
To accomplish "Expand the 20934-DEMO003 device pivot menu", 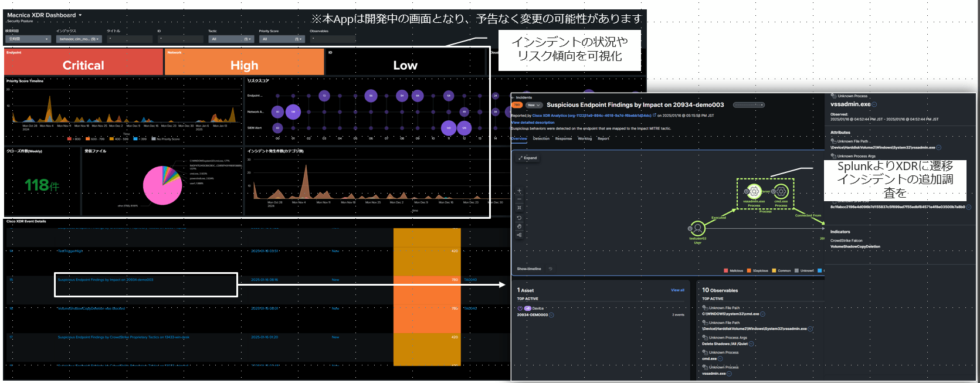I will tap(551, 315).
